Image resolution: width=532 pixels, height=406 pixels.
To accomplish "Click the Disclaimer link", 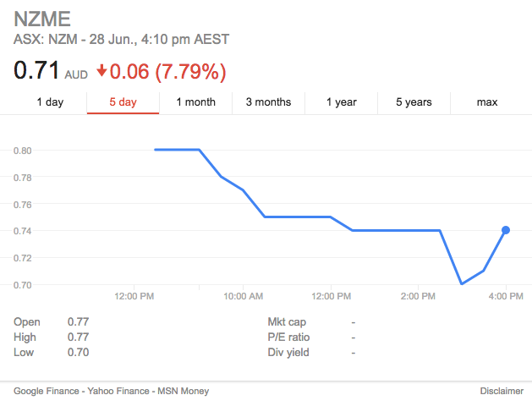I will point(502,391).
